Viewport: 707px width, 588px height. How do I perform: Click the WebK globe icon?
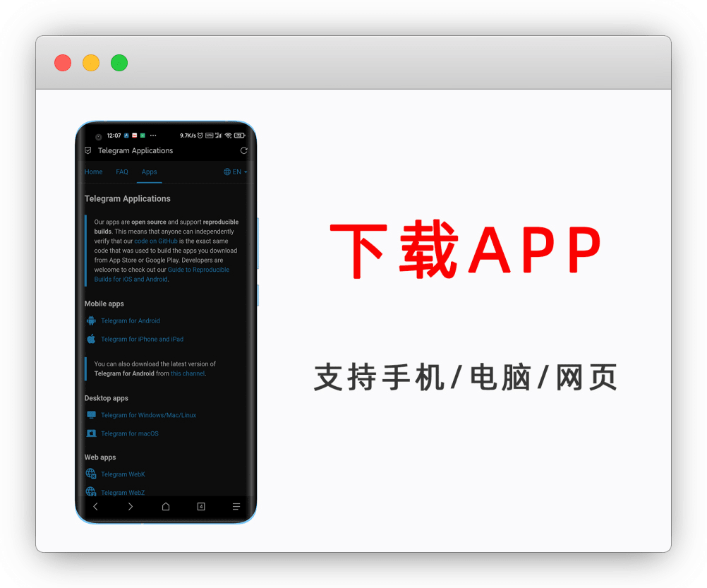click(91, 474)
